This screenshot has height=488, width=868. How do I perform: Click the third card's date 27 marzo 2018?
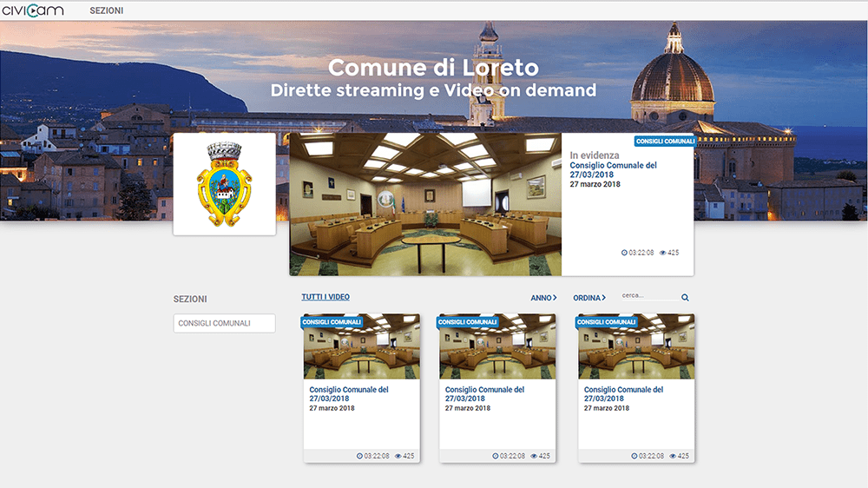click(607, 408)
